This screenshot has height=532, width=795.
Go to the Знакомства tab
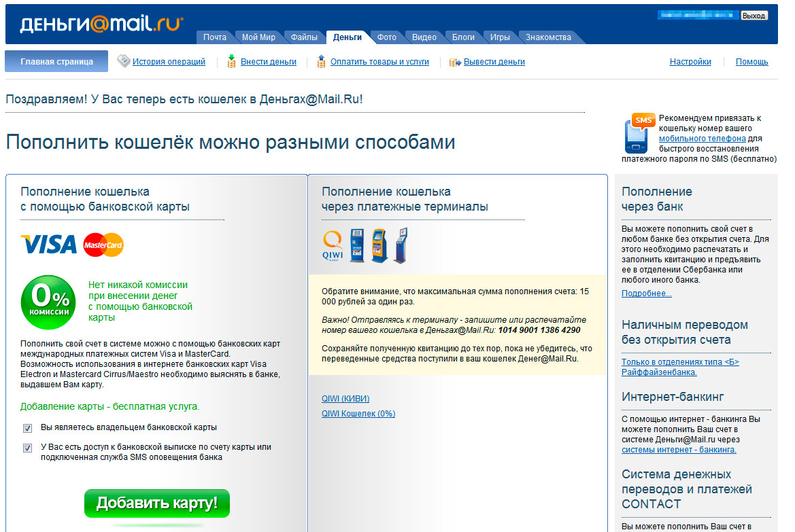(x=548, y=37)
